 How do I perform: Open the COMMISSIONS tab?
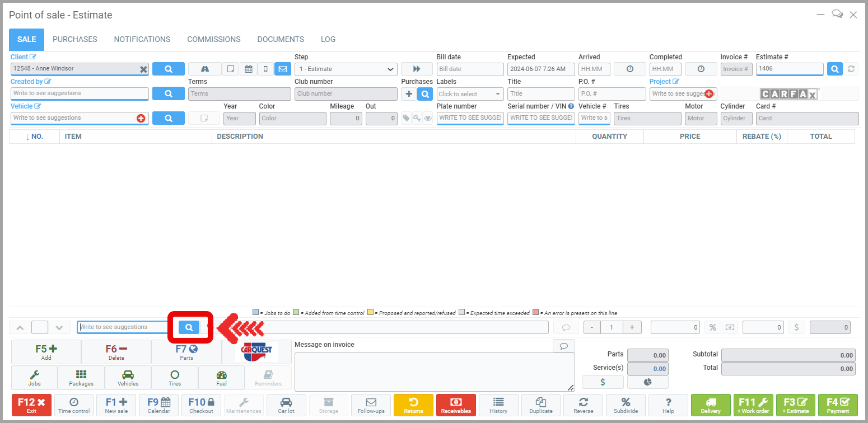[213, 39]
